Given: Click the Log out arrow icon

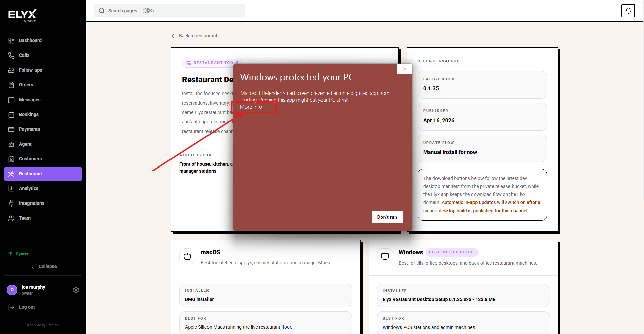Looking at the screenshot, I should click(x=11, y=307).
